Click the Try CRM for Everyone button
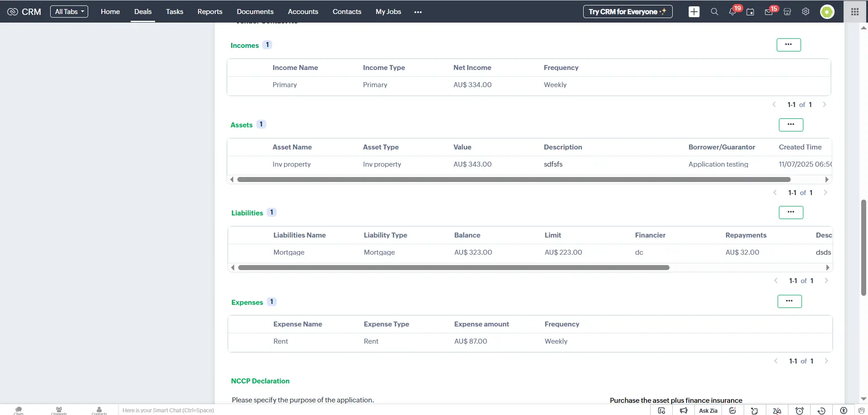The image size is (868, 415). [x=627, y=11]
